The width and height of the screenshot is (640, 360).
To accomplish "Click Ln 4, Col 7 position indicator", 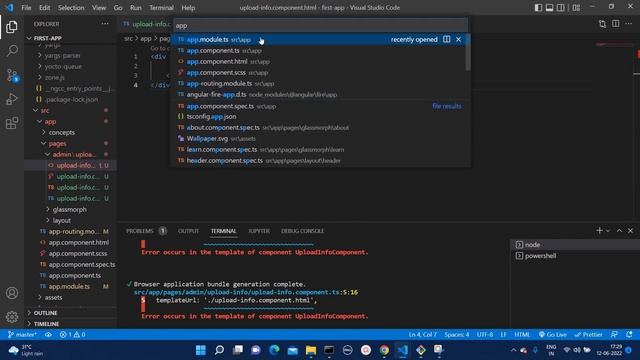I will (422, 334).
